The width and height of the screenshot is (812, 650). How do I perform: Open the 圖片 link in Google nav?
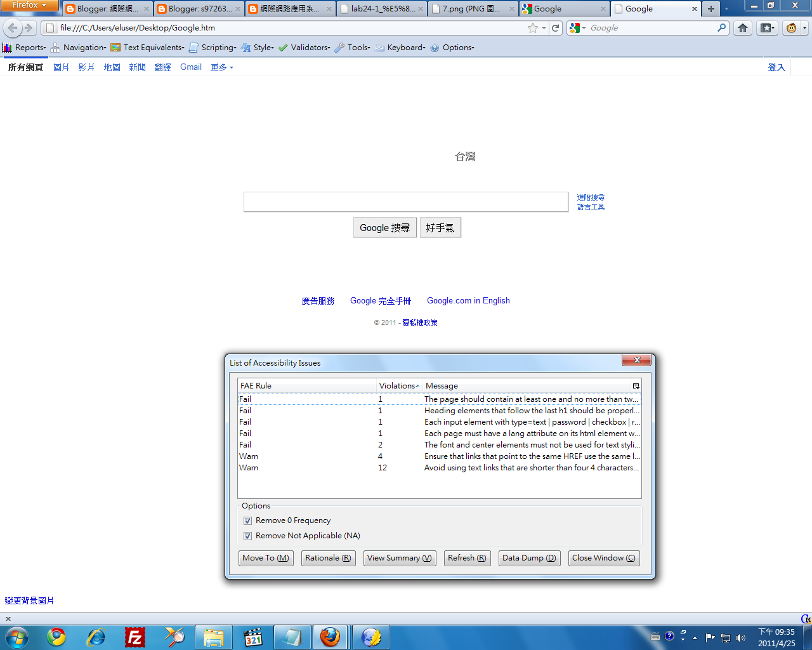(x=62, y=67)
